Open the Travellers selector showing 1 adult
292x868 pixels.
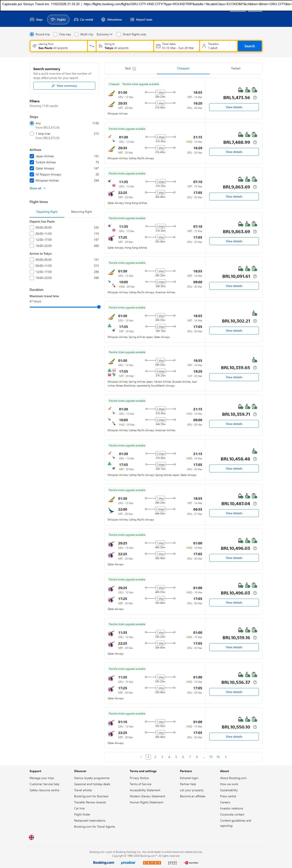coord(218,46)
